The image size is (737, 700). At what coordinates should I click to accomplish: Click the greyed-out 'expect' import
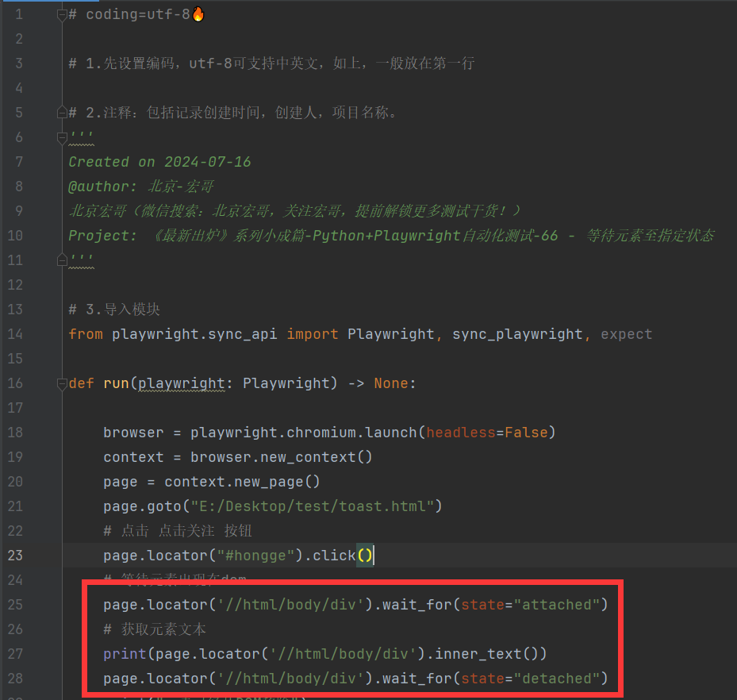coord(627,334)
